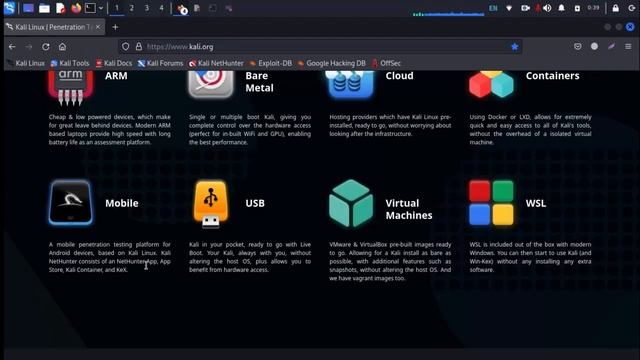Open the terminal emulator panel icon
Image resolution: width=640 pixels, height=360 pixels.
click(x=90, y=8)
